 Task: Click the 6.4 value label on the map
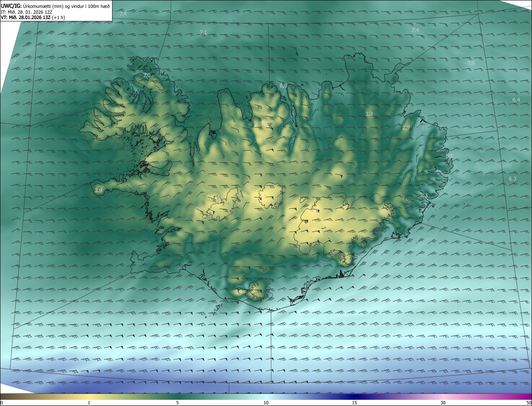click(x=516, y=100)
